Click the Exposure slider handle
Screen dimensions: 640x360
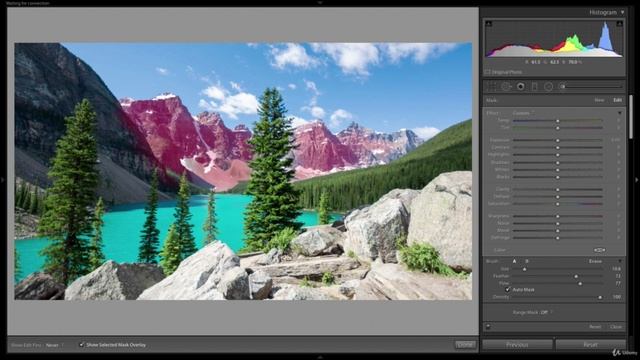pos(558,140)
